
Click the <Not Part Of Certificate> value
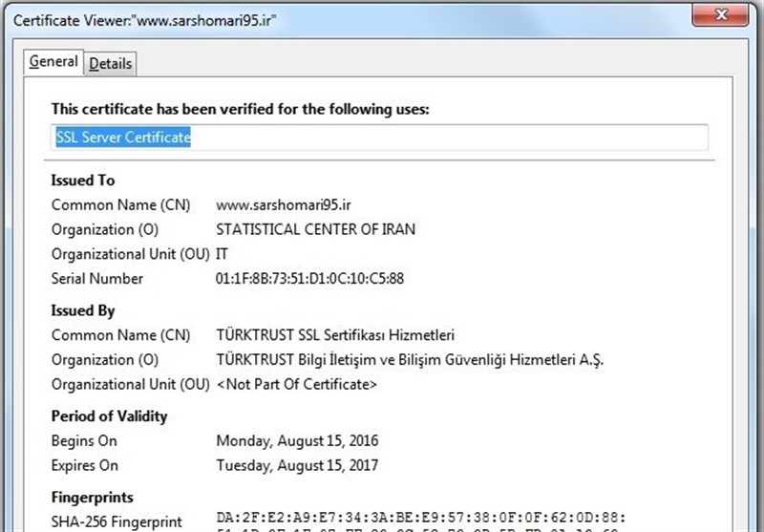296,385
